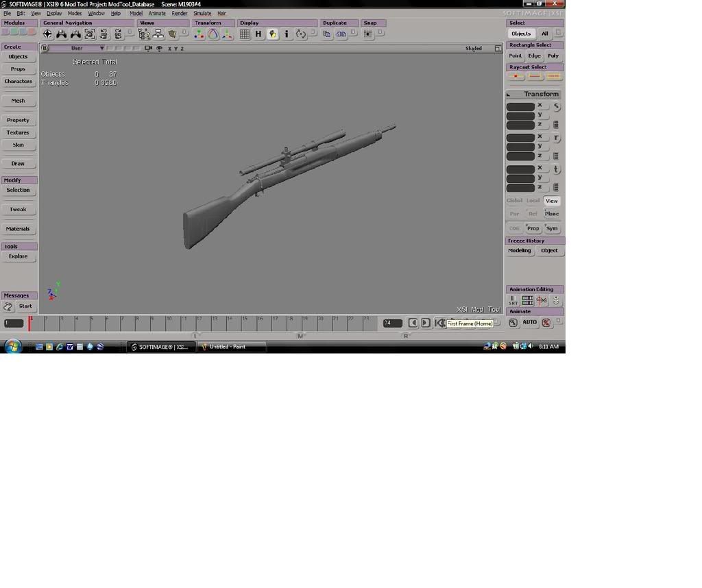
Task: Click the red crossed icon beside AUTO
Action: pyautogui.click(x=546, y=323)
